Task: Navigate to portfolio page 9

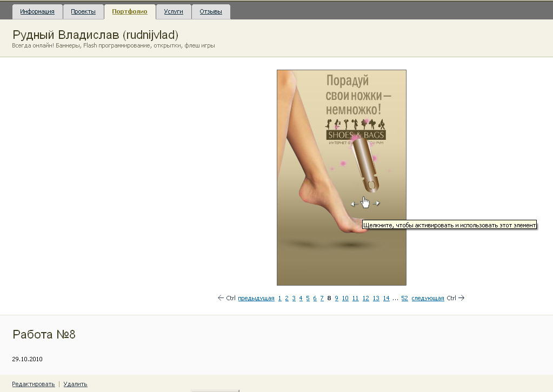Action: (x=336, y=298)
